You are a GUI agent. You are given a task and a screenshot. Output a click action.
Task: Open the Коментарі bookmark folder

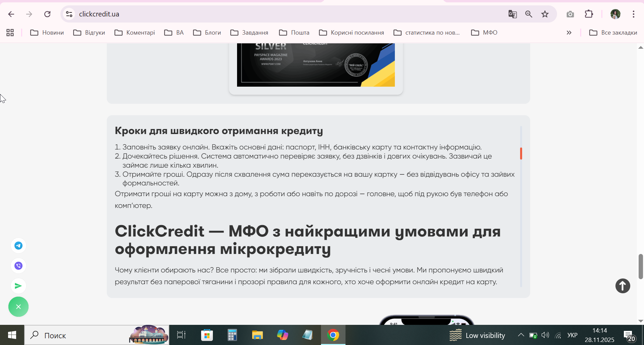point(135,33)
